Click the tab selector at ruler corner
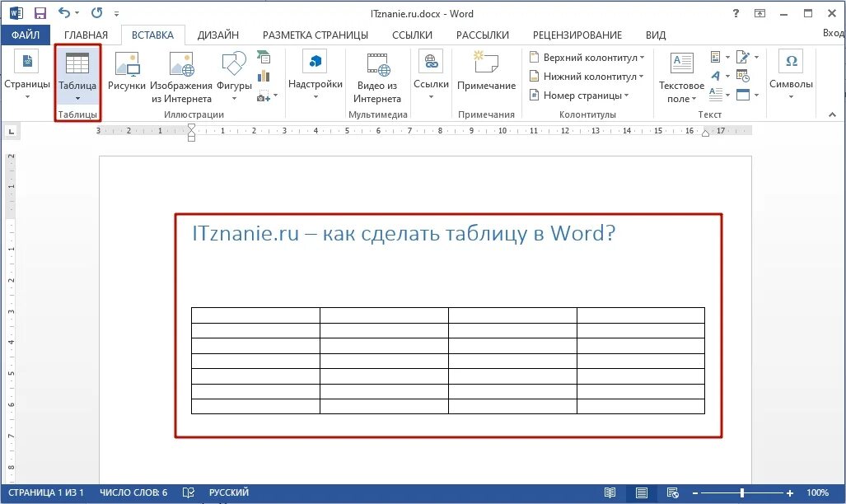Image resolution: width=846 pixels, height=504 pixels. (11, 131)
